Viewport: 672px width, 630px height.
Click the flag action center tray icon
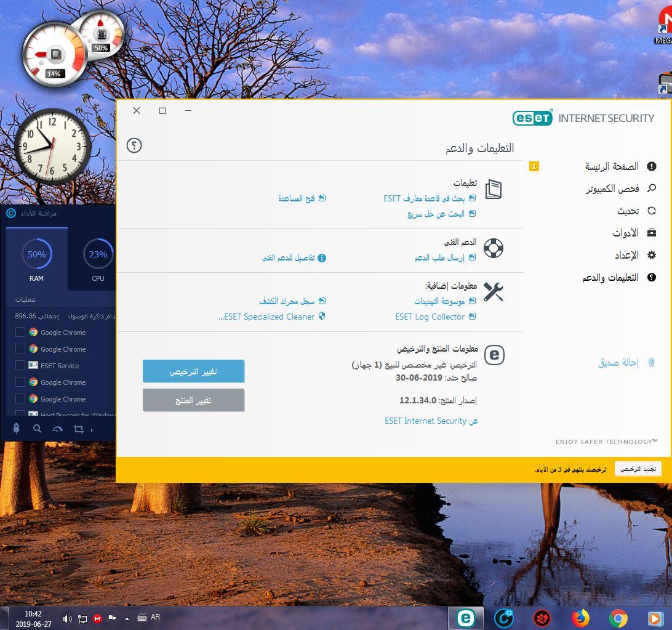(x=112, y=618)
